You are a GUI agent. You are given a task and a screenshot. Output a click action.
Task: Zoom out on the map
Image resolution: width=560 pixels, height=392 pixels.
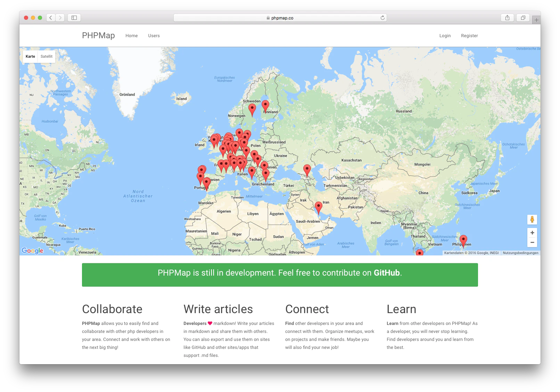pyautogui.click(x=532, y=243)
